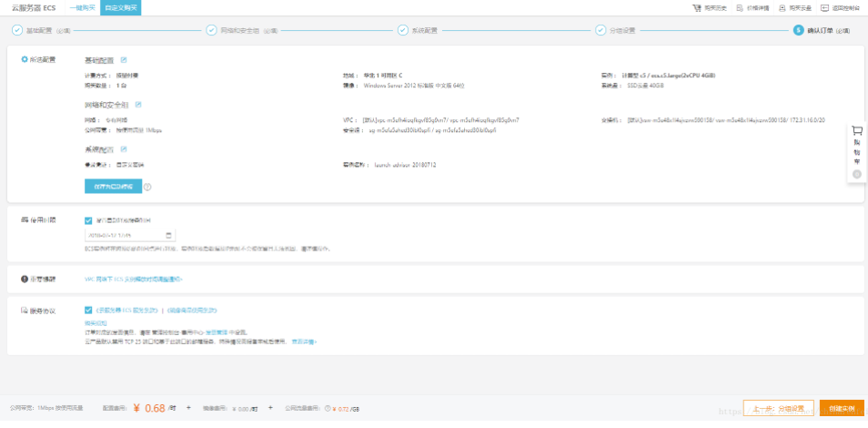Click cart icon for 购买历史 in header
This screenshot has width=868, height=428.
pos(697,8)
